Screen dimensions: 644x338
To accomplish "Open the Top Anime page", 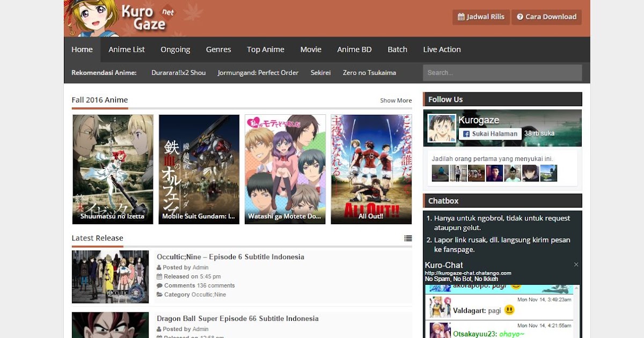I will tap(266, 49).
